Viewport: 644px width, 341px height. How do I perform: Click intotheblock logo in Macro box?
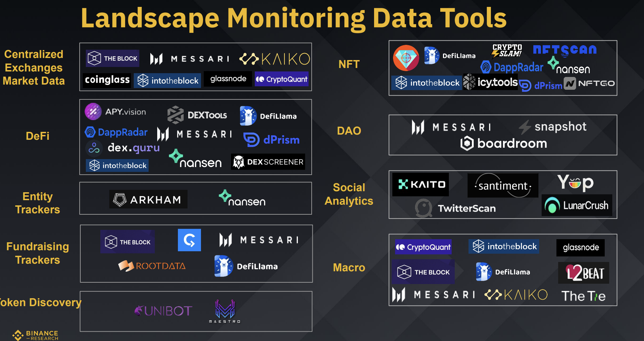click(504, 246)
